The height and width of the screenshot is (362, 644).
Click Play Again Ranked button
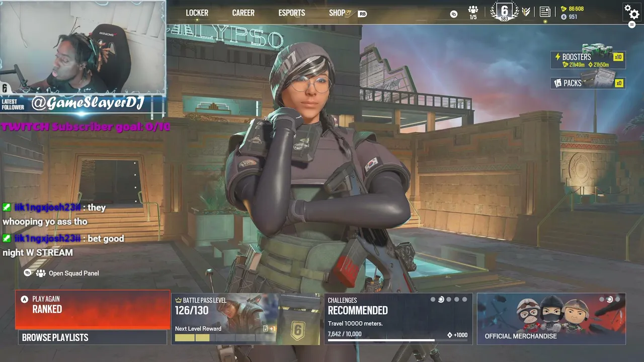coord(93,310)
